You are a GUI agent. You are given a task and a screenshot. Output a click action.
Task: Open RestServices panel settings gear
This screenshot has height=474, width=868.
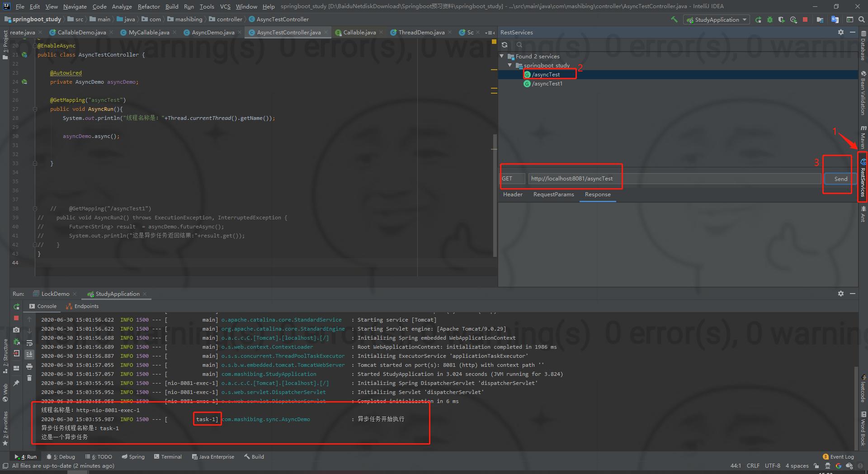coord(841,32)
